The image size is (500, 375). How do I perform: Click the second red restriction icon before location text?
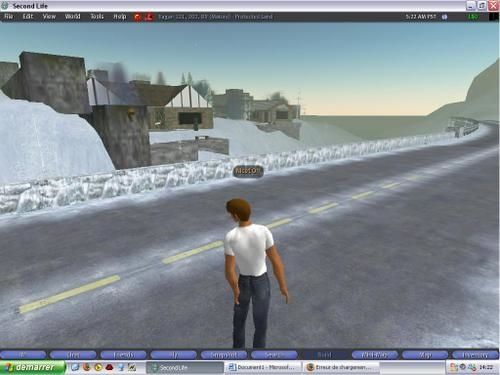149,17
